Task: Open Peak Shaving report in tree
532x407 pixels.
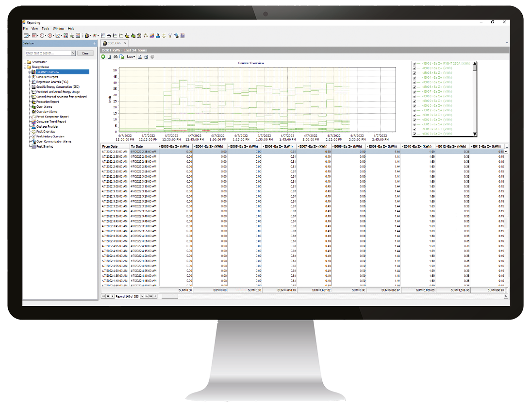Action: click(44, 146)
